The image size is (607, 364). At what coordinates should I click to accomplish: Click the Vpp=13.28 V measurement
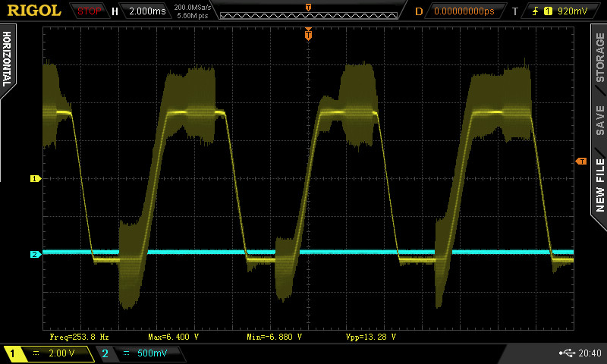[370, 336]
